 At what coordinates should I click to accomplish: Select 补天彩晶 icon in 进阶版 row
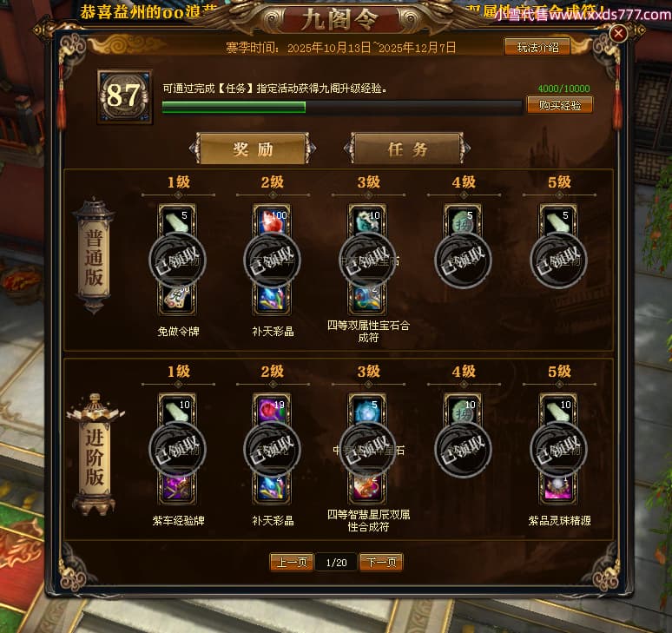point(272,488)
